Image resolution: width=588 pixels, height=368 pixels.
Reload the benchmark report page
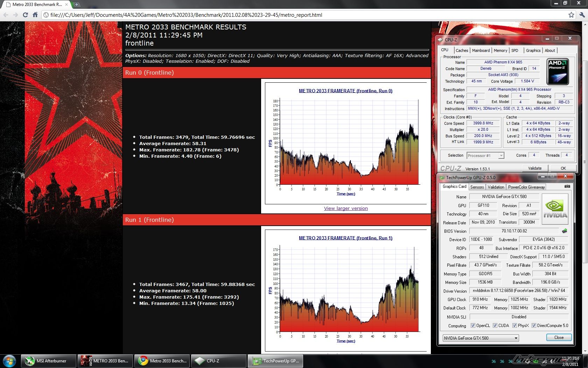click(25, 15)
